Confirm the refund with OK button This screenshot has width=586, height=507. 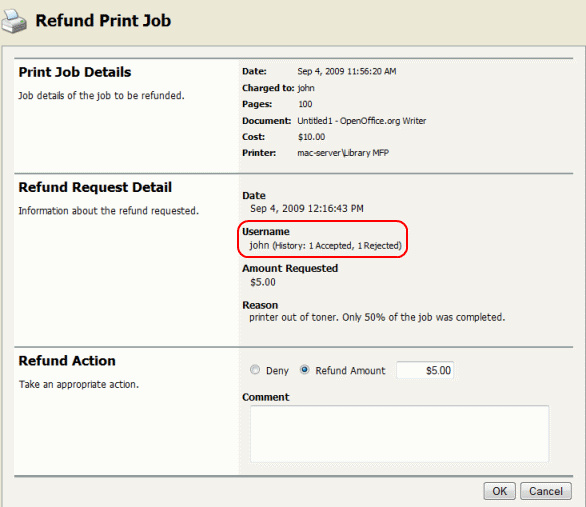pos(499,491)
